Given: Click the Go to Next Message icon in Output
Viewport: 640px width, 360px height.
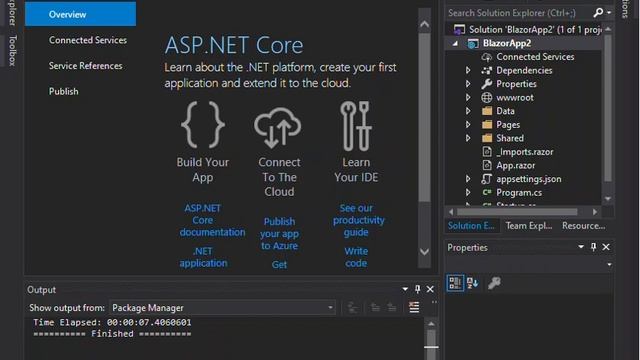Looking at the screenshot, I should pos(392,307).
